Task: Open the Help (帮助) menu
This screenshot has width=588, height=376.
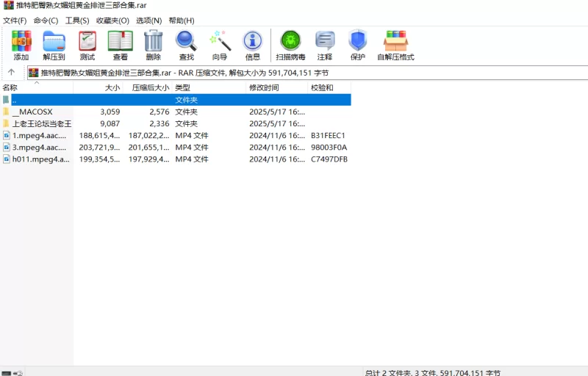Action: [x=182, y=21]
